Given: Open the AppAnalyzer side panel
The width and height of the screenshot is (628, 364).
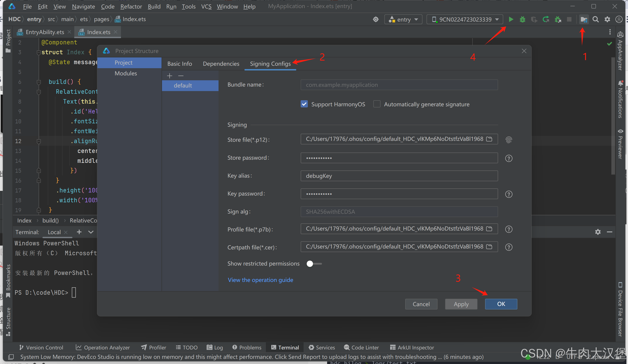Looking at the screenshot, I should pyautogui.click(x=620, y=51).
